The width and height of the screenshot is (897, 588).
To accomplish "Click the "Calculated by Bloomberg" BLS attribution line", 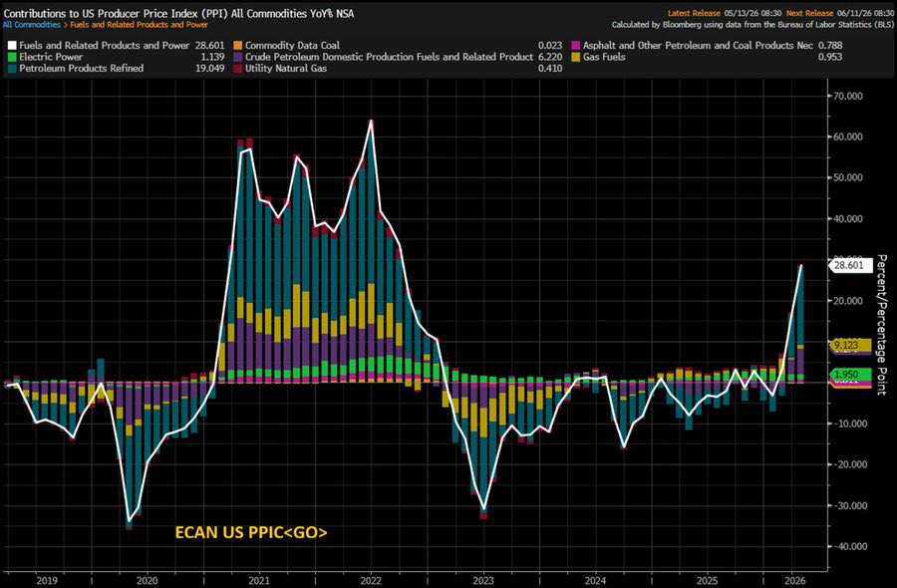I will tap(751, 25).
